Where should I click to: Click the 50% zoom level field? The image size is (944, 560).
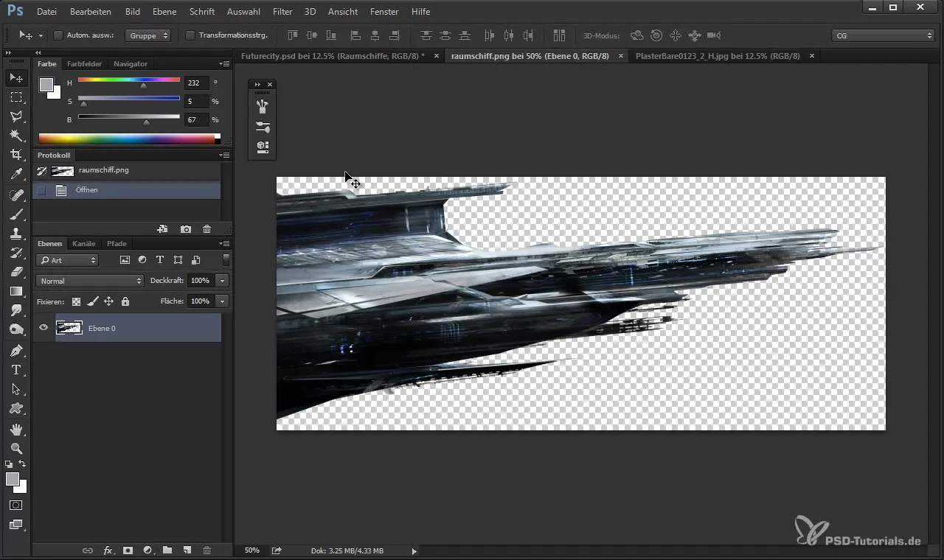(x=252, y=550)
